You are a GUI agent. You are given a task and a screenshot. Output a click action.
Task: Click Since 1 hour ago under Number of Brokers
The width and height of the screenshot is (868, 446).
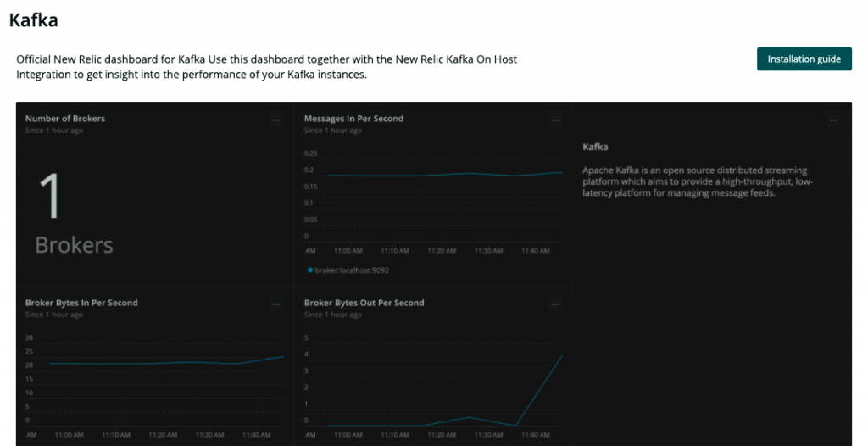point(53,131)
